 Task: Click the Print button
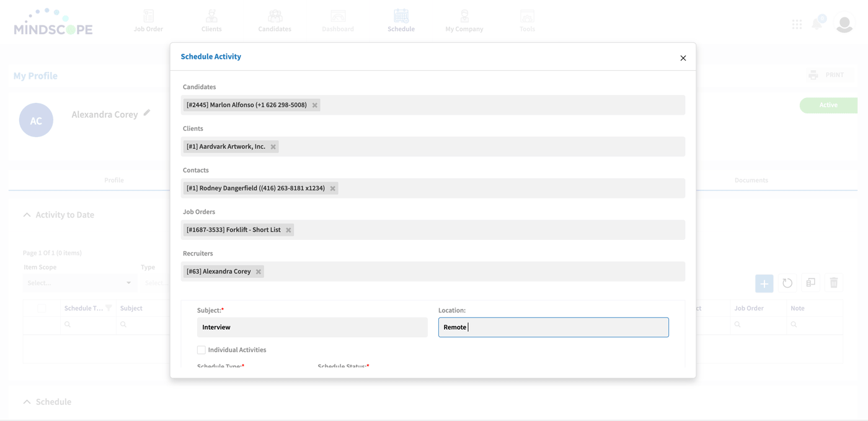[827, 75]
